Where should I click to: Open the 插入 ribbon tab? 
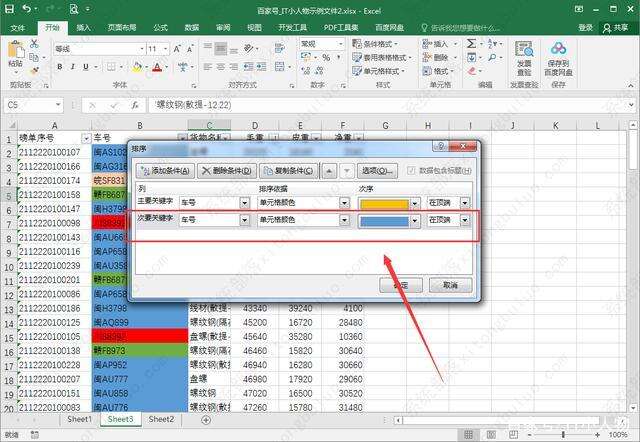click(x=84, y=28)
